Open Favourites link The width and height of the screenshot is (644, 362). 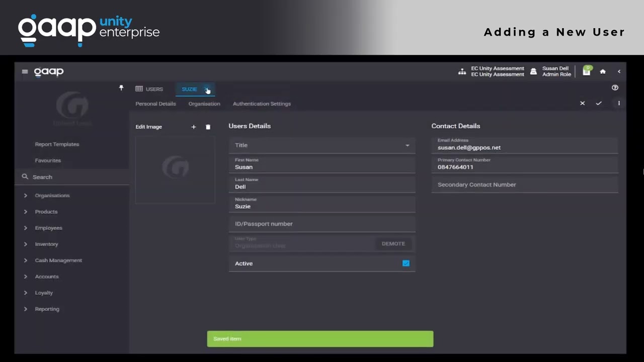48,160
